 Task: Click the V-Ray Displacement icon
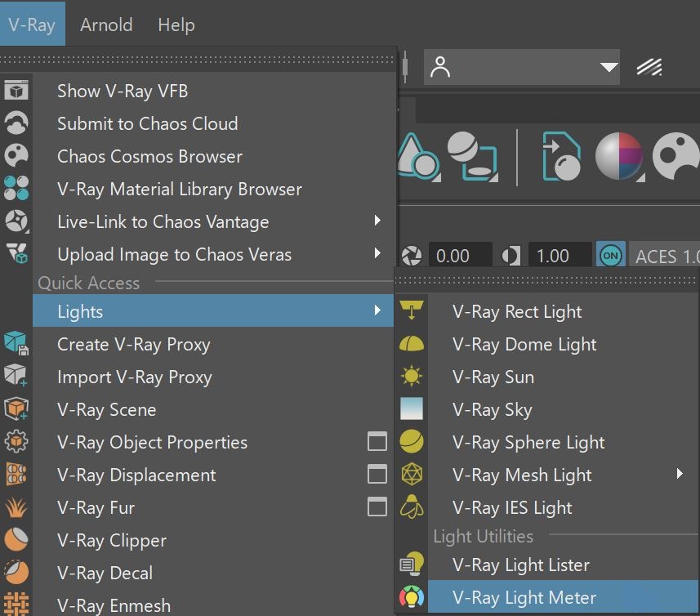[x=16, y=474]
